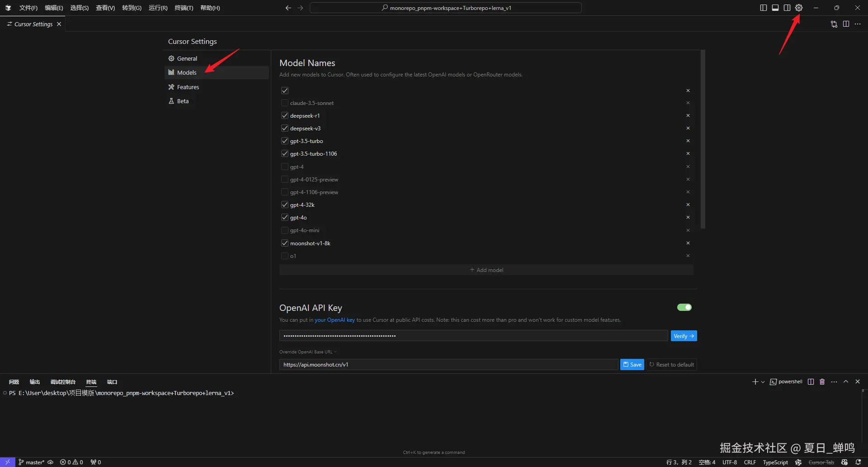868x467 pixels.
Task: Sync changes next to master branch
Action: tap(51, 462)
